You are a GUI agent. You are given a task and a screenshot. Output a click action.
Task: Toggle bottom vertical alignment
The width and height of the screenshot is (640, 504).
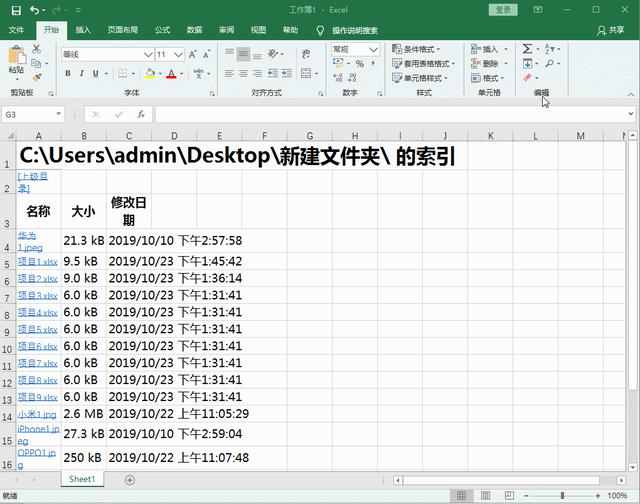pos(257,54)
